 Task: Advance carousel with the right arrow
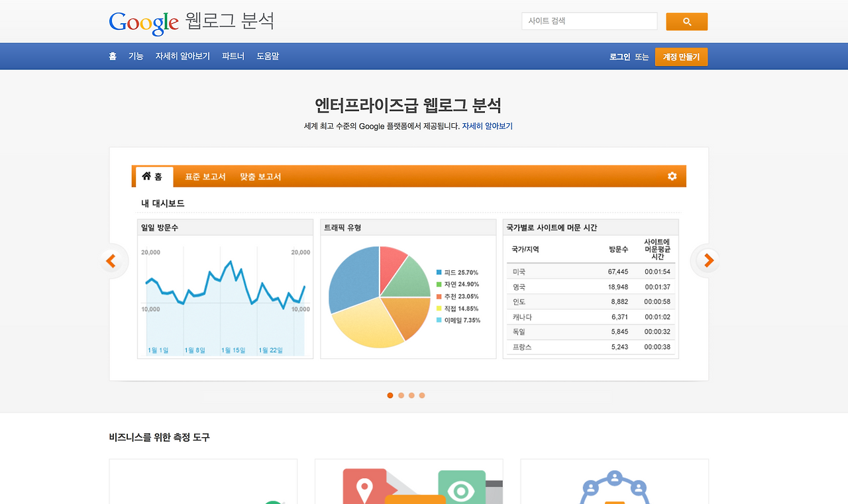[x=708, y=261]
